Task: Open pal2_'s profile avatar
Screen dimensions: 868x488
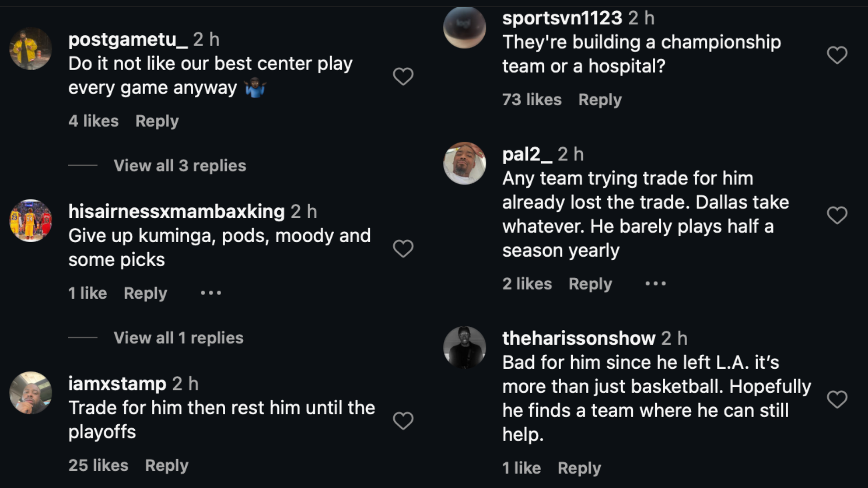Action: [x=465, y=163]
